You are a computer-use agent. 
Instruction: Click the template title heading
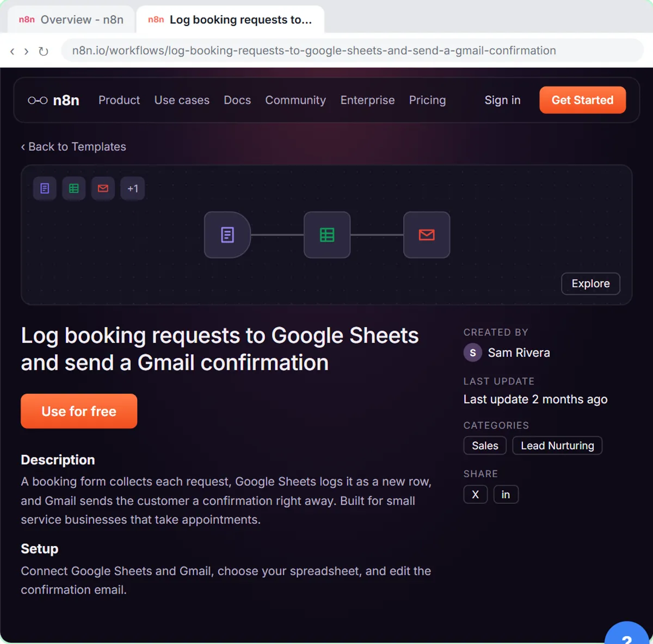point(220,349)
